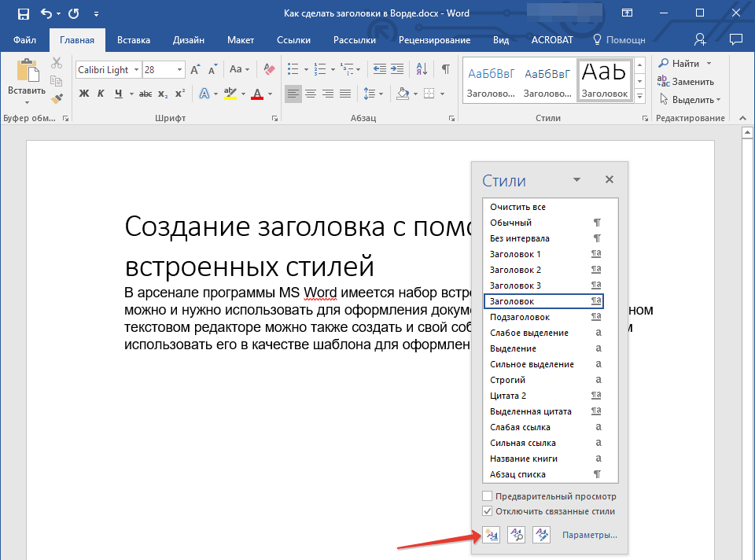
Task: Uncheck Отключить связанные стили checkbox
Action: click(488, 511)
